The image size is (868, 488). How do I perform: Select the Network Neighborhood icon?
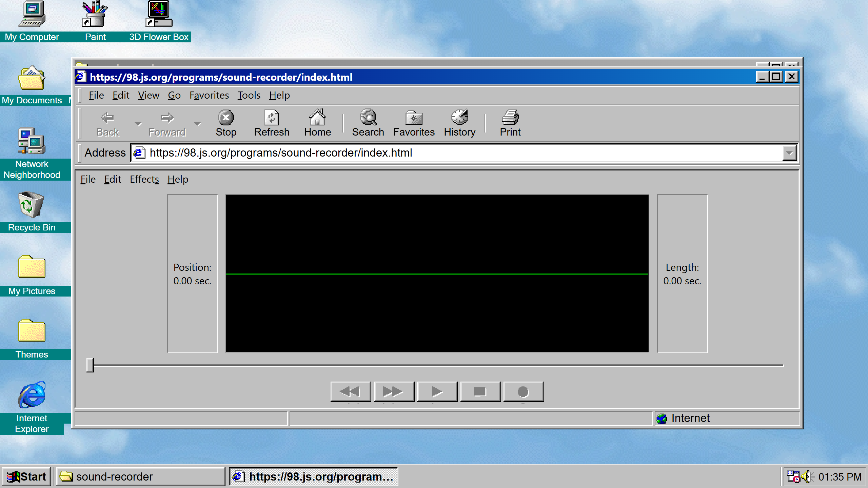pos(32,154)
